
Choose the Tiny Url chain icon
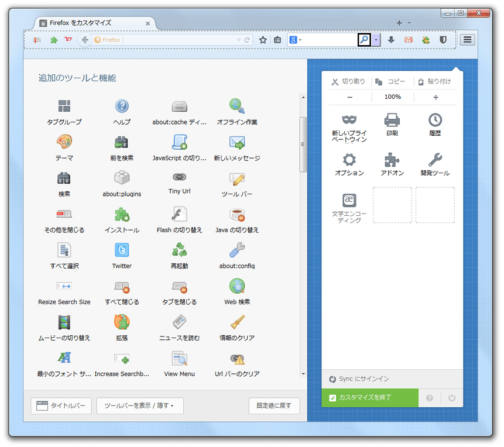179,177
